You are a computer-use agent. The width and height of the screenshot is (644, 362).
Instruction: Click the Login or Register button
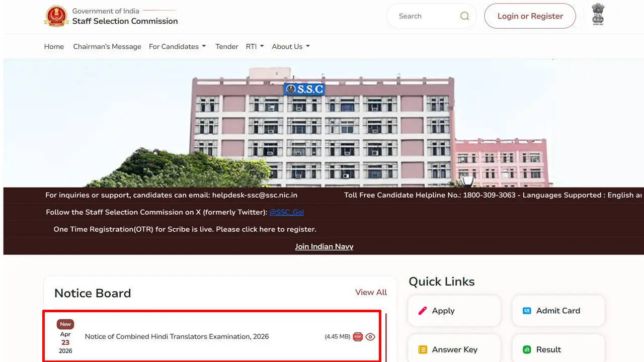[530, 16]
